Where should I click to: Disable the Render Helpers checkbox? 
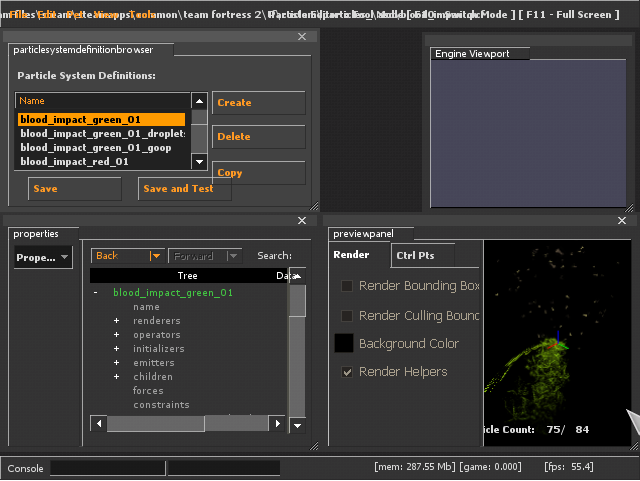point(347,372)
